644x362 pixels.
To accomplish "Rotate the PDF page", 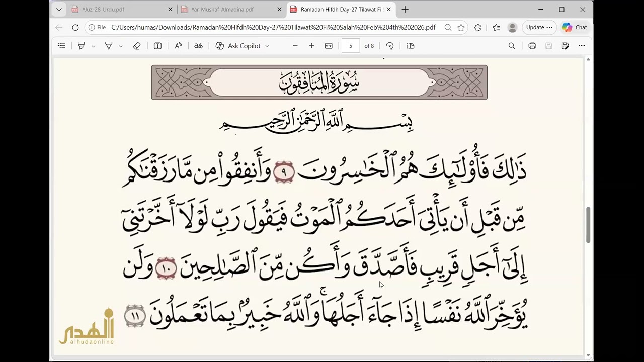I will pyautogui.click(x=389, y=46).
